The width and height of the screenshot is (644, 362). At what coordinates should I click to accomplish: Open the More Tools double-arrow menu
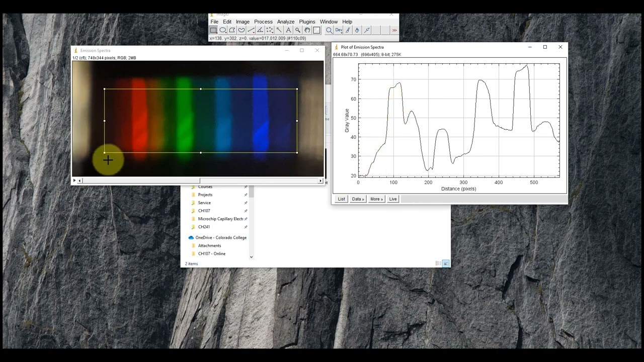394,30
